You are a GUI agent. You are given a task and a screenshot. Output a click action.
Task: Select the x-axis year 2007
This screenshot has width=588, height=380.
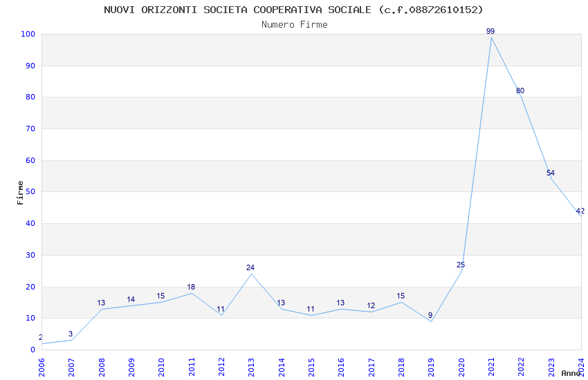click(71, 367)
